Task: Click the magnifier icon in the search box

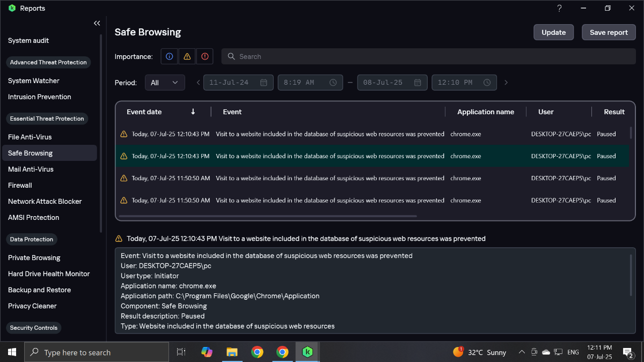Action: tap(231, 56)
